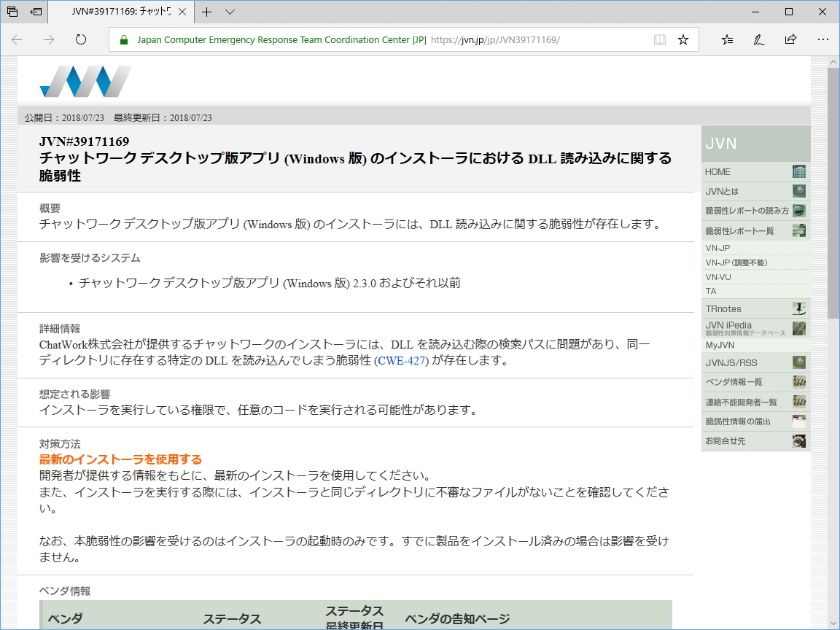Click the JVN logo at page top

point(86,82)
